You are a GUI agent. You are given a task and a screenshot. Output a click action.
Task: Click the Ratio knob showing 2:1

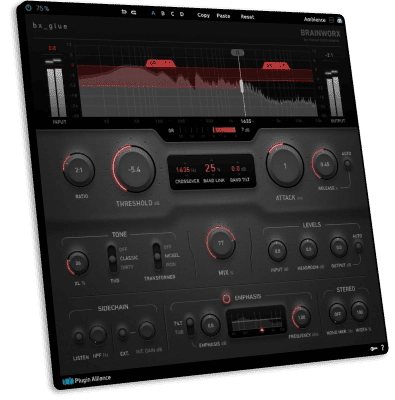(x=79, y=170)
